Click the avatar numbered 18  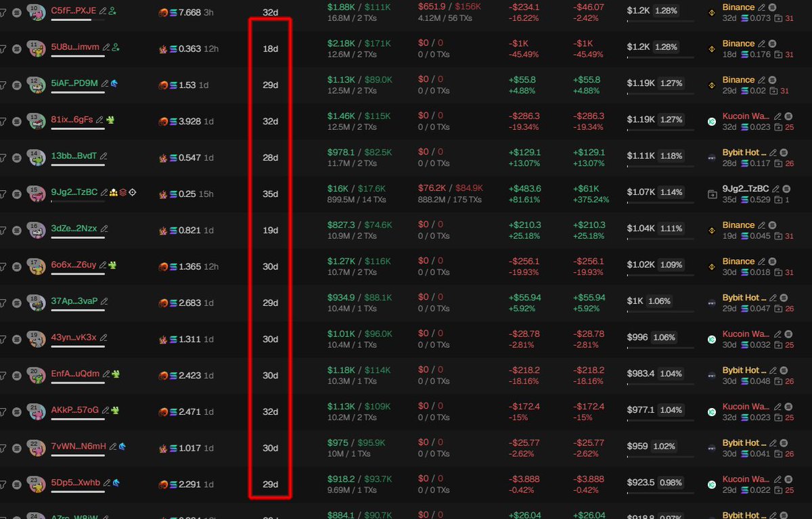(36, 303)
